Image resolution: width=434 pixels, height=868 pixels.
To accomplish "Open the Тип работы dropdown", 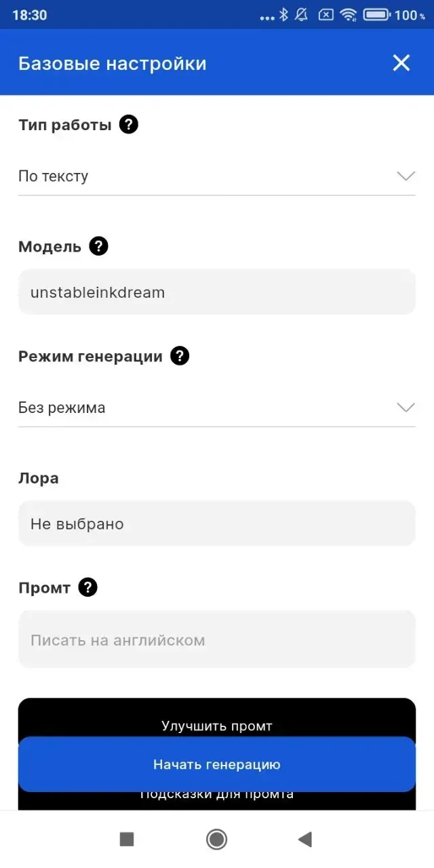I will pyautogui.click(x=405, y=176).
